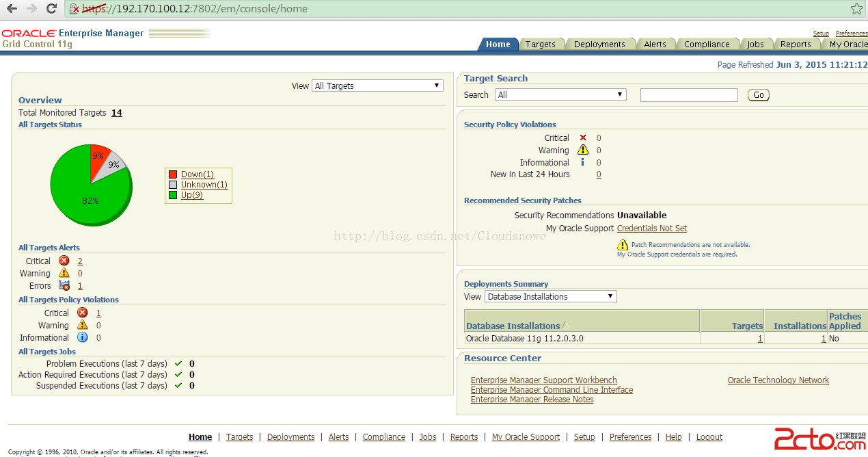The width and height of the screenshot is (868, 457).
Task: Click the gray Unknown swatch in legend
Action: point(173,185)
